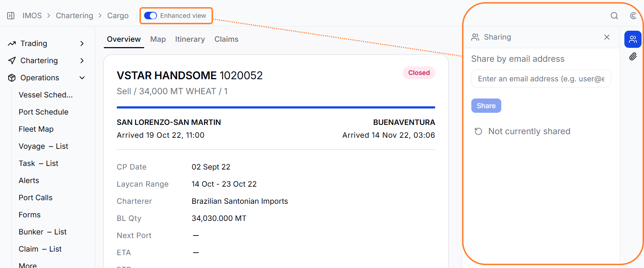Open the Sharing people icon button
The image size is (644, 268).
[x=633, y=39]
